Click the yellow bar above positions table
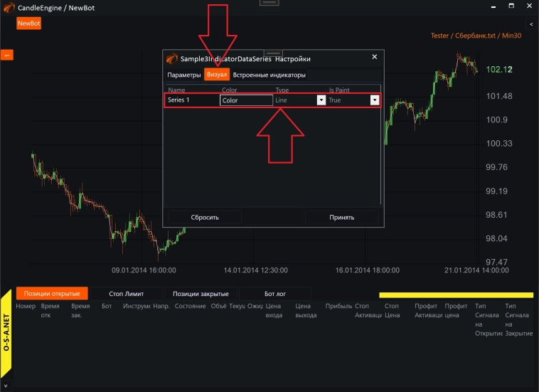The width and height of the screenshot is (539, 392). pyautogui.click(x=455, y=295)
